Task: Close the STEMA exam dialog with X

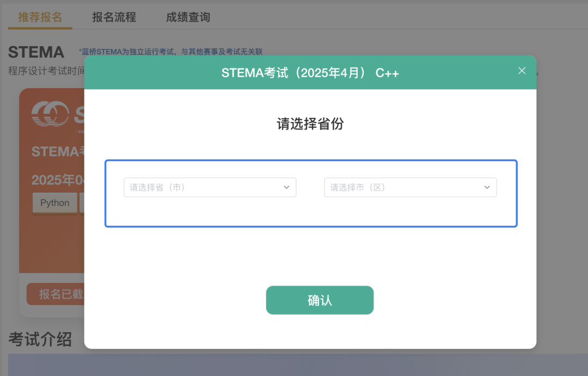Action: coord(522,71)
